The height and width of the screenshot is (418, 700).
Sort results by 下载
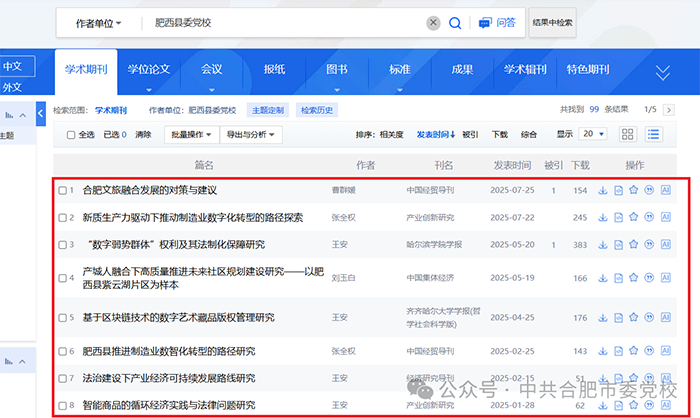point(500,134)
